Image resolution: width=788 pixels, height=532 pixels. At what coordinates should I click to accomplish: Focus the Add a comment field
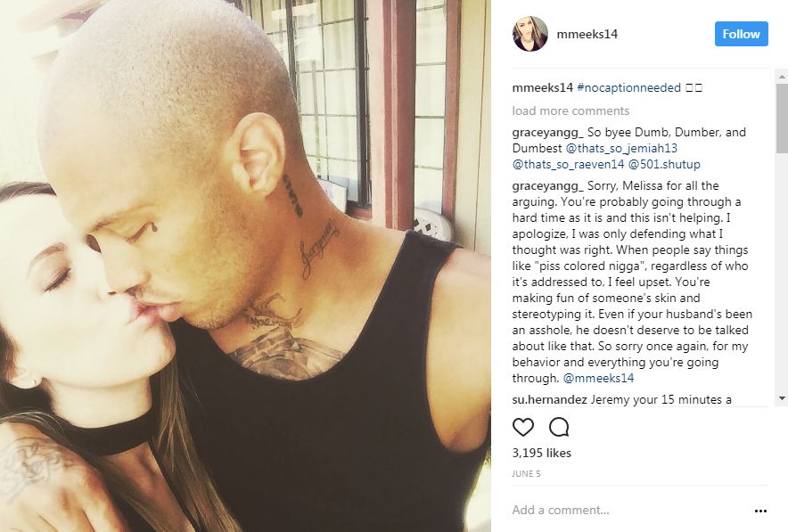click(x=628, y=510)
